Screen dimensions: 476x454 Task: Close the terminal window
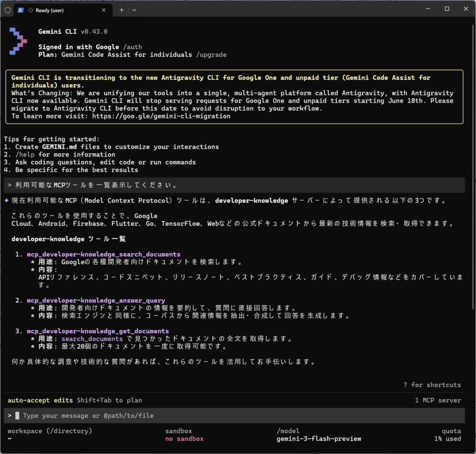466,9
